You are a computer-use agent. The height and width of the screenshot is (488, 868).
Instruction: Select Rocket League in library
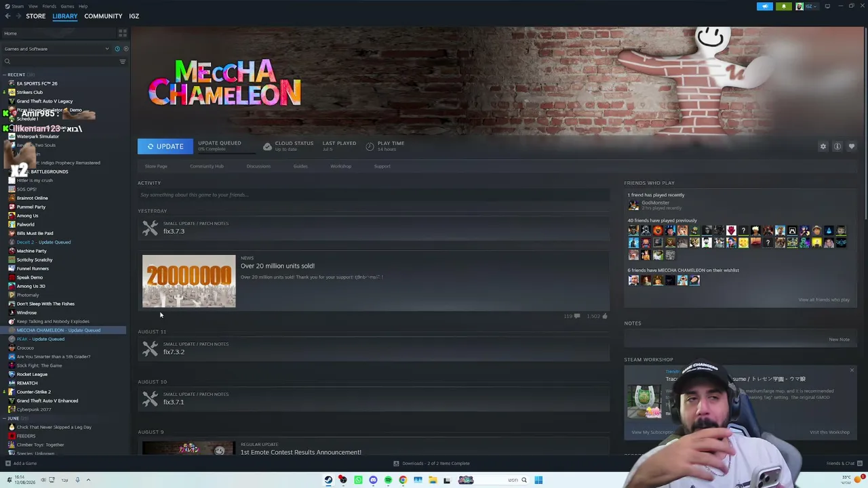[x=32, y=374]
